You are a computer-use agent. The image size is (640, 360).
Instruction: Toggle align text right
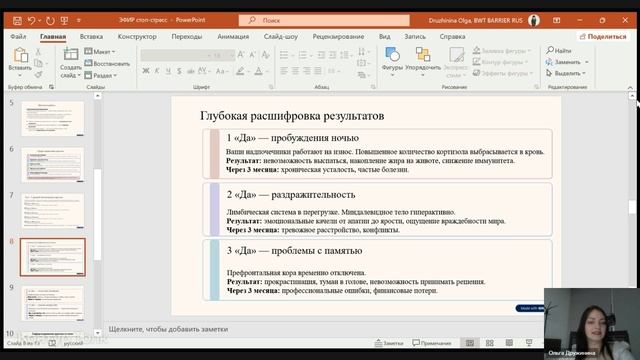point(307,71)
